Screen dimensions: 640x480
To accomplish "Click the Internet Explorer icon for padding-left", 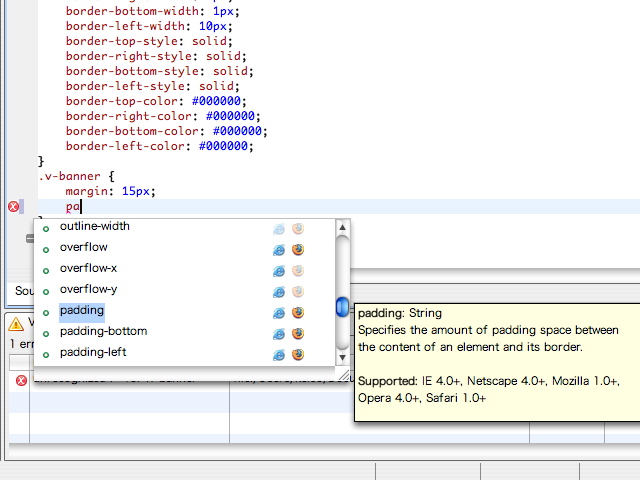I will pos(279,354).
